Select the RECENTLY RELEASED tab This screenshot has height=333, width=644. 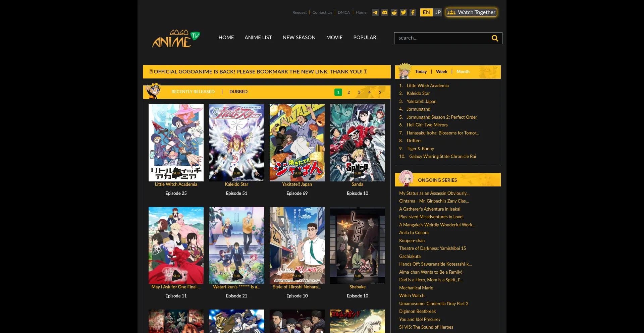click(193, 92)
